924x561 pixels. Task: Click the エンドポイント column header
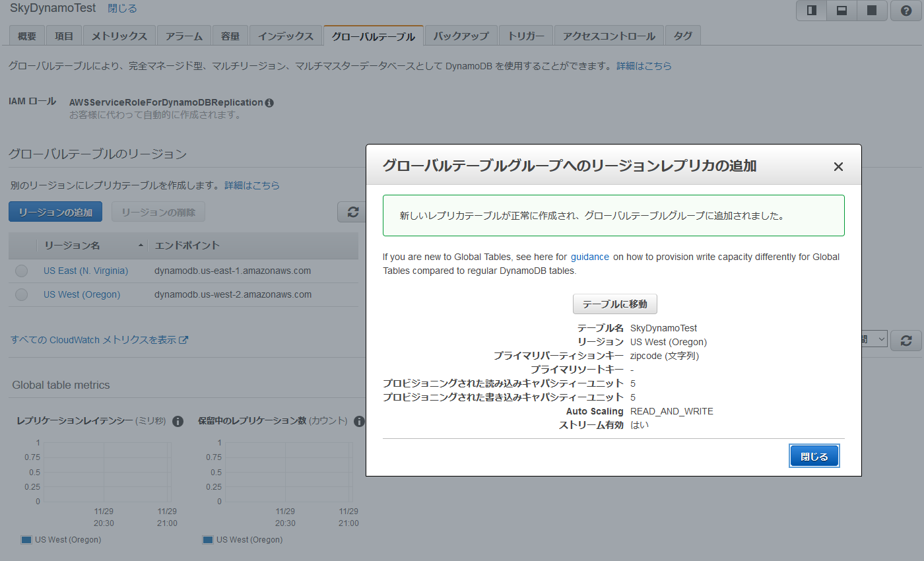187,246
